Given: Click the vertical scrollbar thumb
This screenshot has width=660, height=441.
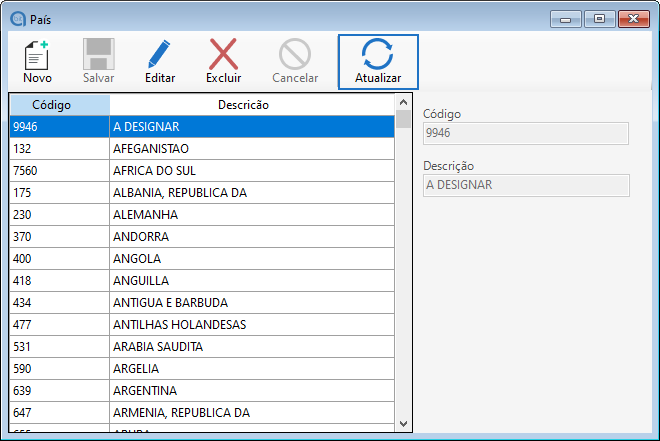Looking at the screenshot, I should [403, 120].
